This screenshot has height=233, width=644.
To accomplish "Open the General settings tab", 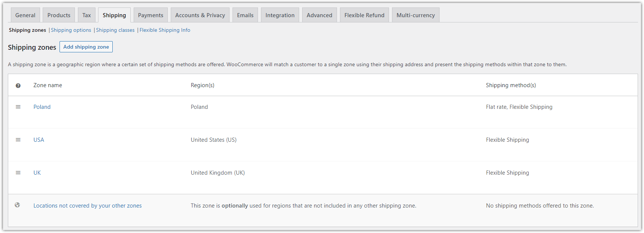I will [25, 15].
